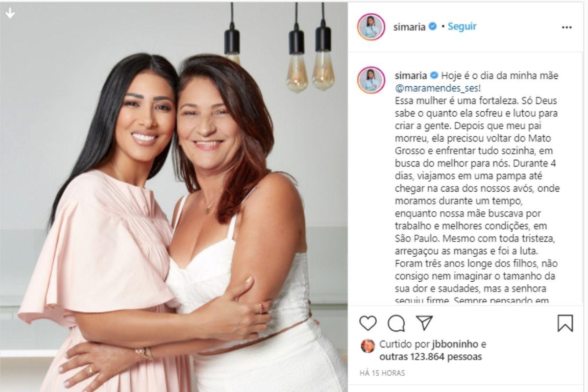588x392 pixels.
Task: View the outras 123.864 pessoas likes list
Action: tap(430, 357)
